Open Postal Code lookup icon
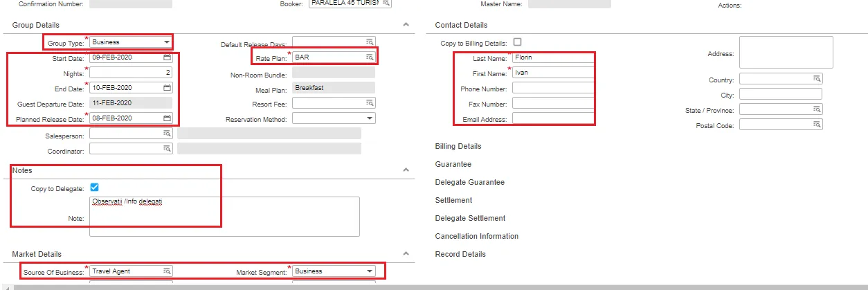The image size is (868, 290). coord(817,125)
